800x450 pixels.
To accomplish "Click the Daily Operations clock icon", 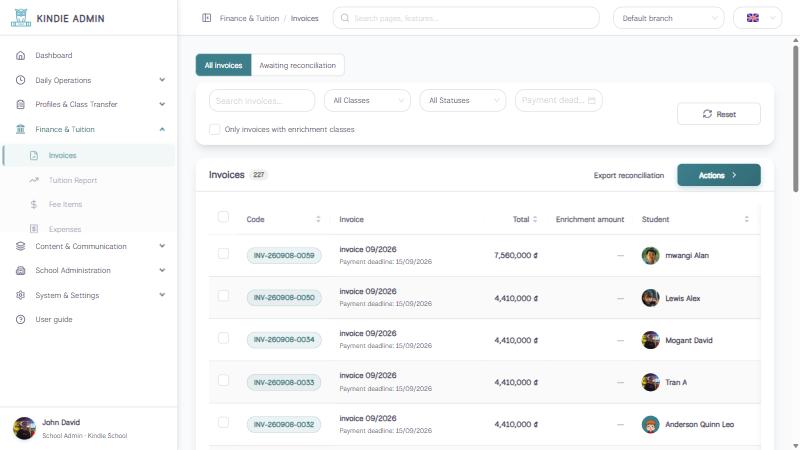I will click(x=20, y=80).
